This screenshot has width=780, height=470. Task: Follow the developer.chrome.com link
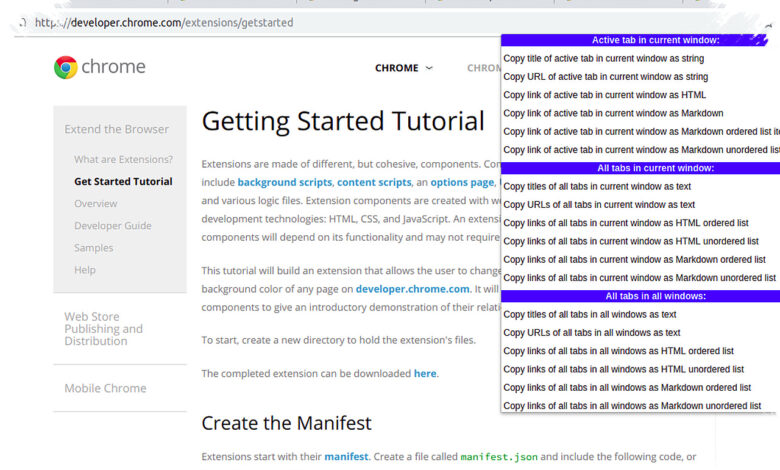(x=412, y=289)
